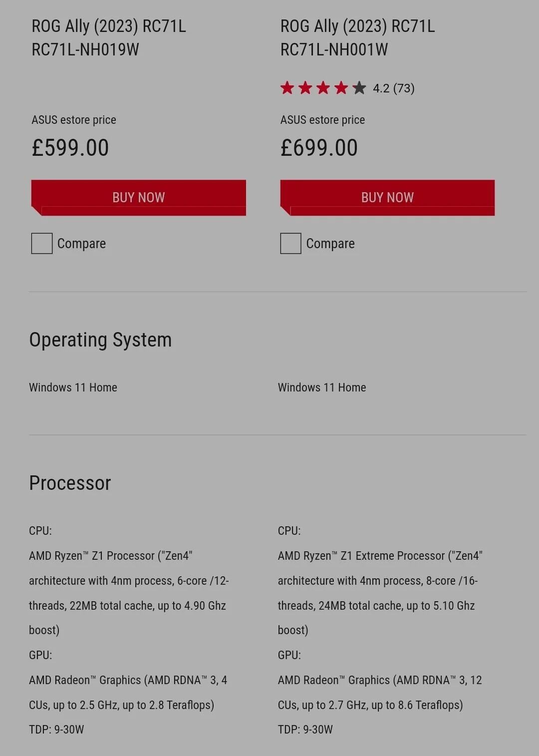Click Compare label under £699.00 model
539x756 pixels.
330,244
